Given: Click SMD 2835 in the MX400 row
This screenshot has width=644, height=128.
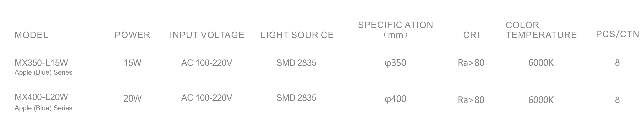Looking at the screenshot, I should [x=296, y=98].
